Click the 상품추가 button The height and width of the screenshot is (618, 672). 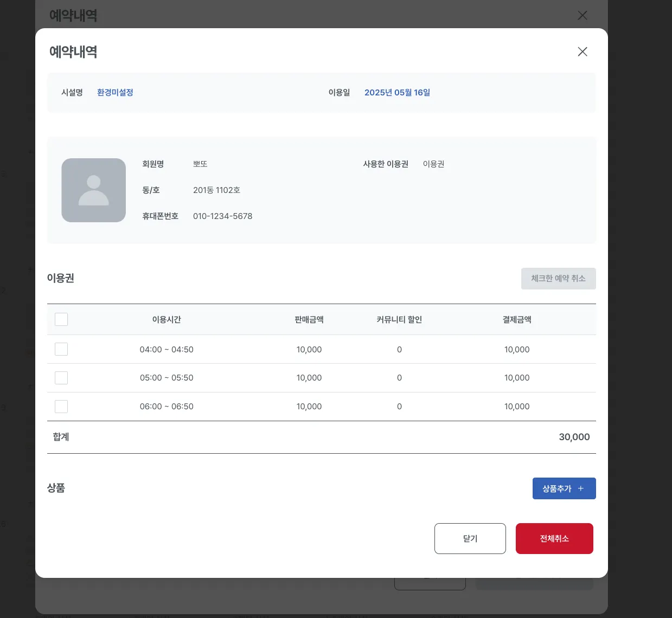(x=564, y=488)
